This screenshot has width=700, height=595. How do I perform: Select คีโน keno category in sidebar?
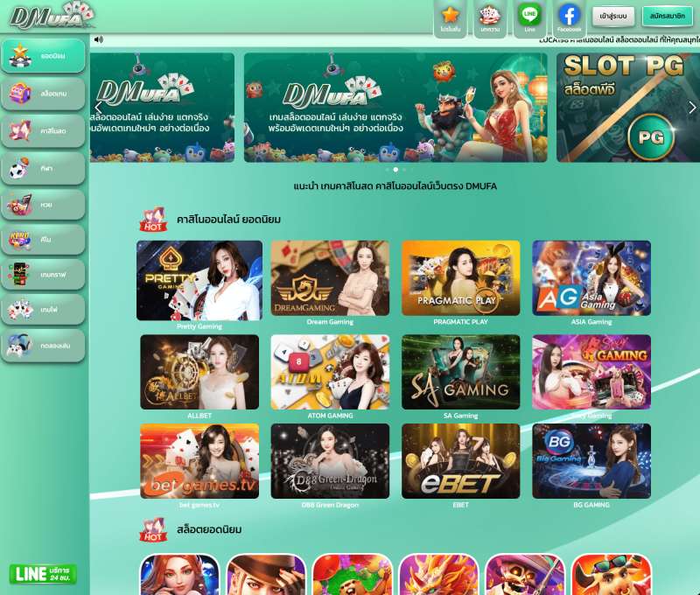(43, 240)
